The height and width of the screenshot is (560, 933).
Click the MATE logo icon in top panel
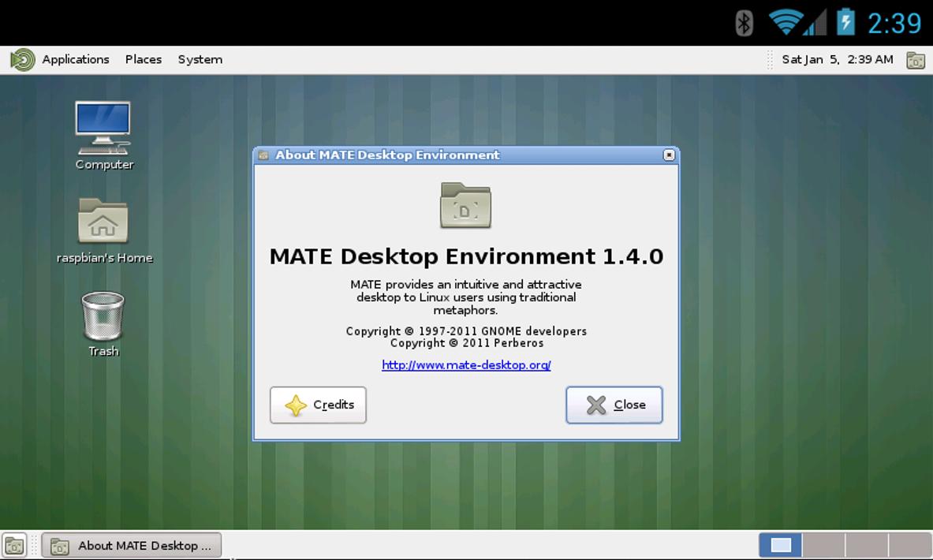coord(23,59)
